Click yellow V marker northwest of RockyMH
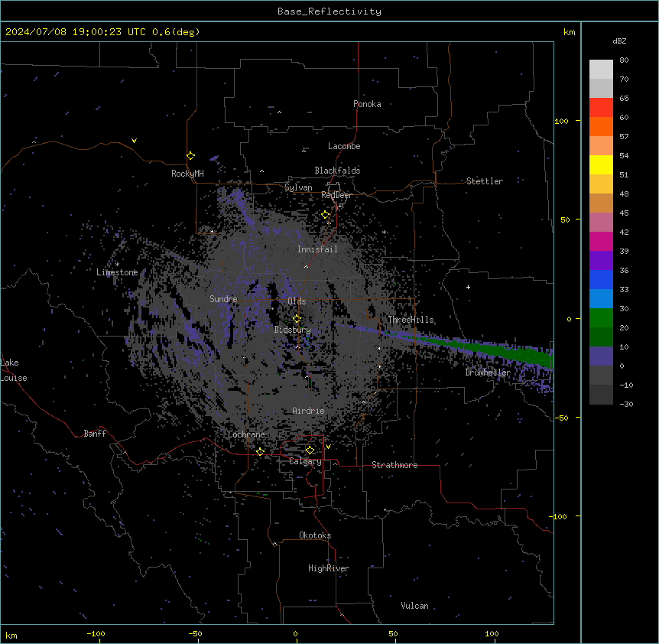Screen dimensions: 659x644 pyautogui.click(x=134, y=141)
